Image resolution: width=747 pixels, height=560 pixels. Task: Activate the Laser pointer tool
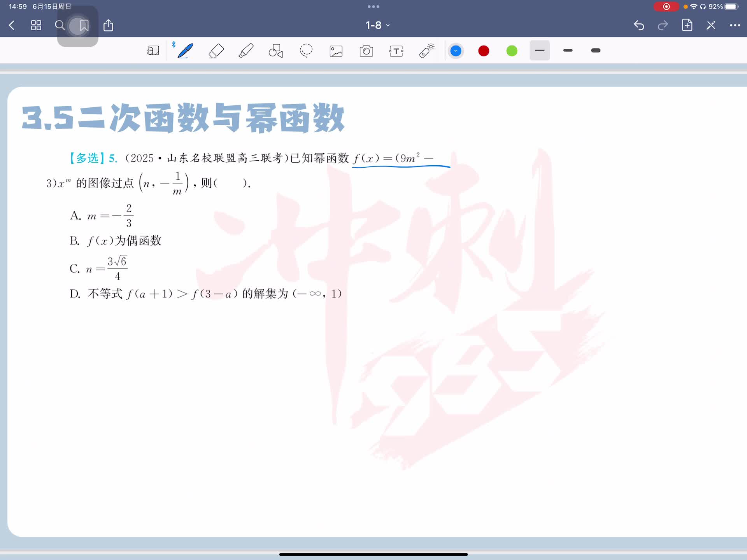pyautogui.click(x=426, y=51)
